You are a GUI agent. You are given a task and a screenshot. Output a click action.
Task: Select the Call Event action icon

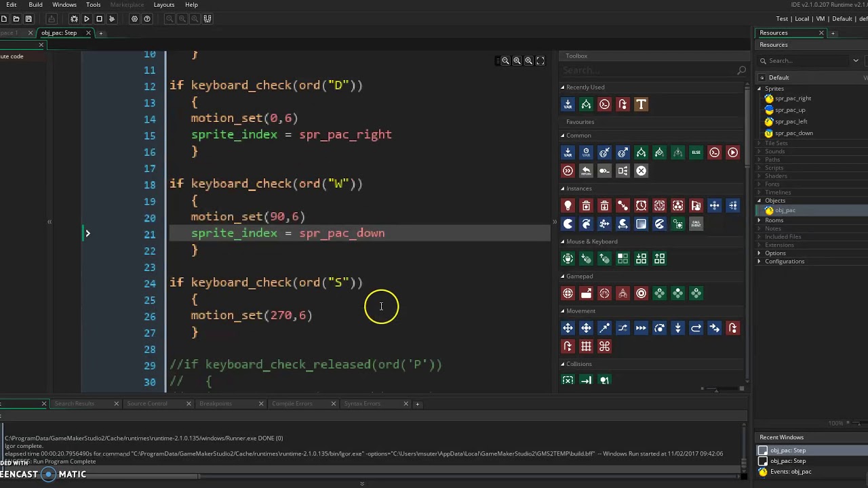[696, 224]
